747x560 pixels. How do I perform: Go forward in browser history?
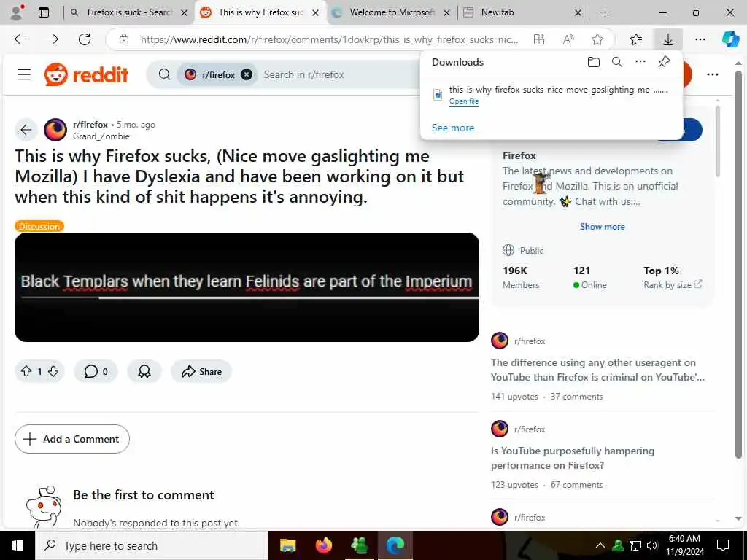click(53, 39)
